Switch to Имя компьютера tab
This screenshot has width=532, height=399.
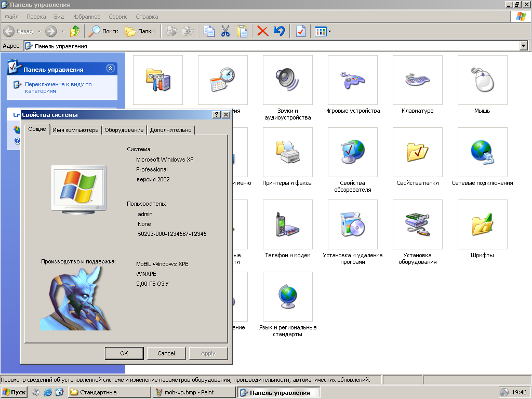pos(75,130)
